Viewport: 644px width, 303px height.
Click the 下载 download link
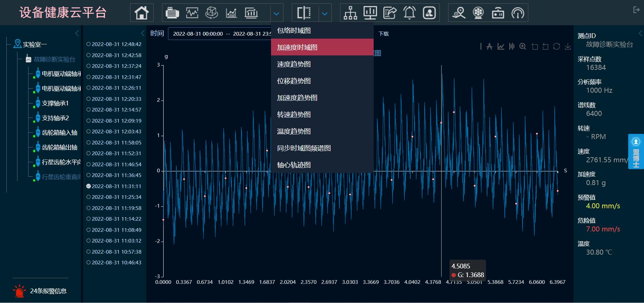[x=383, y=34]
